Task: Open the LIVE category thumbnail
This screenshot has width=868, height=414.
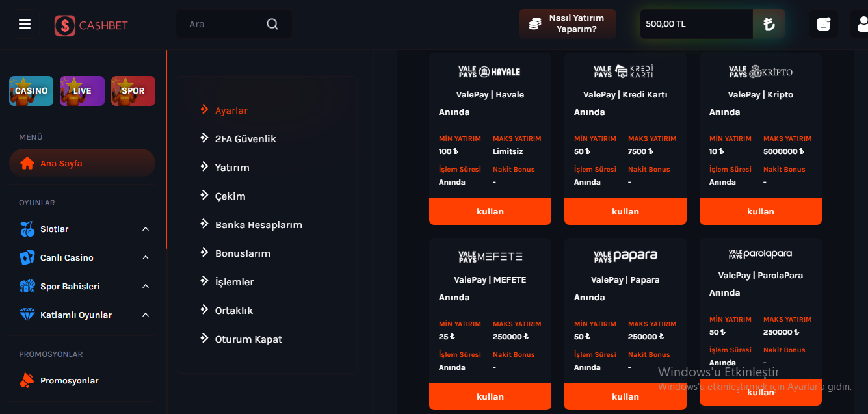Action: click(x=82, y=91)
